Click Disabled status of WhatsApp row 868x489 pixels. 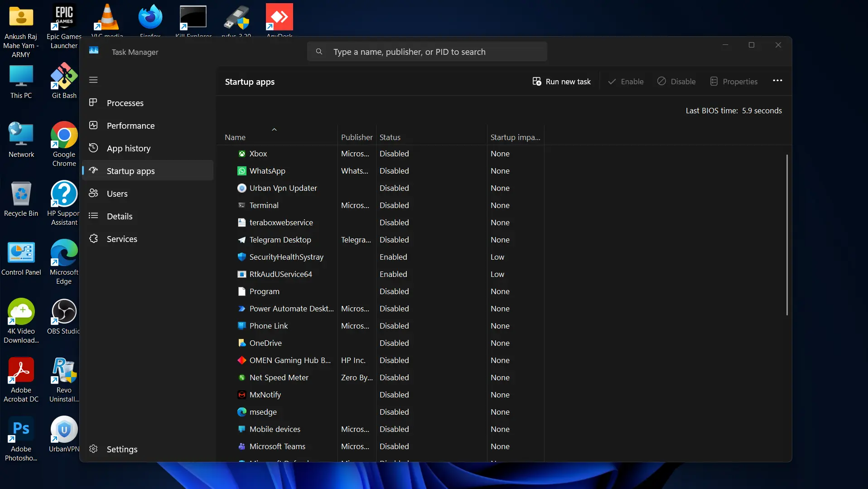394,171
